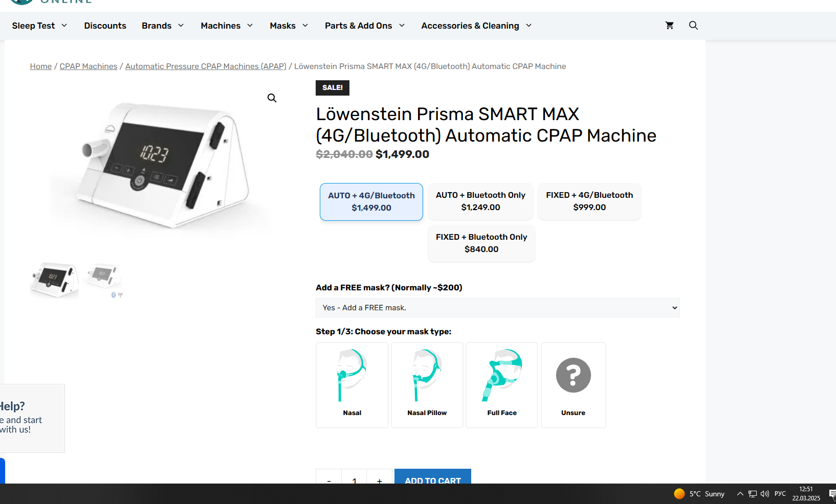Open the Discounts menu item
Screen dimensions: 836x504
[x=105, y=26]
